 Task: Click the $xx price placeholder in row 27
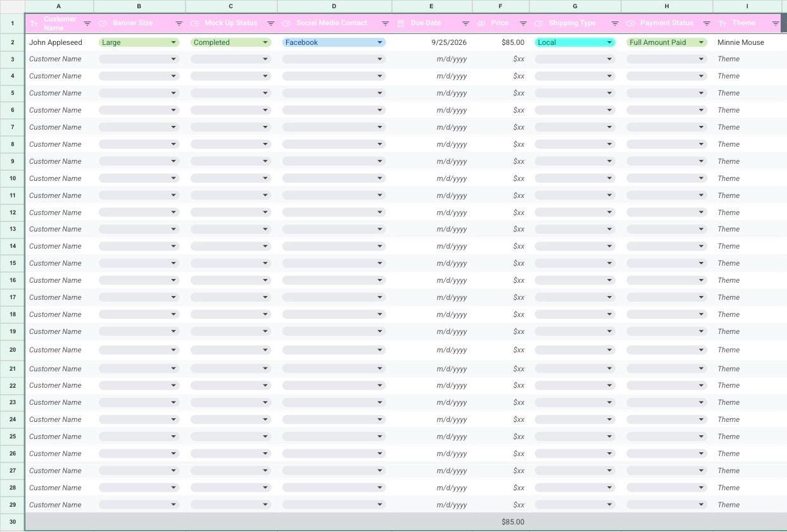click(x=519, y=471)
